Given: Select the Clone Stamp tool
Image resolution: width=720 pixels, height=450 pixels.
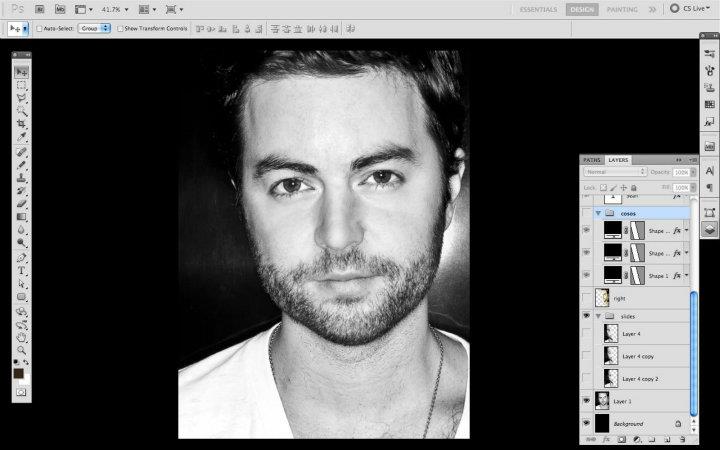Looking at the screenshot, I should click(x=21, y=178).
